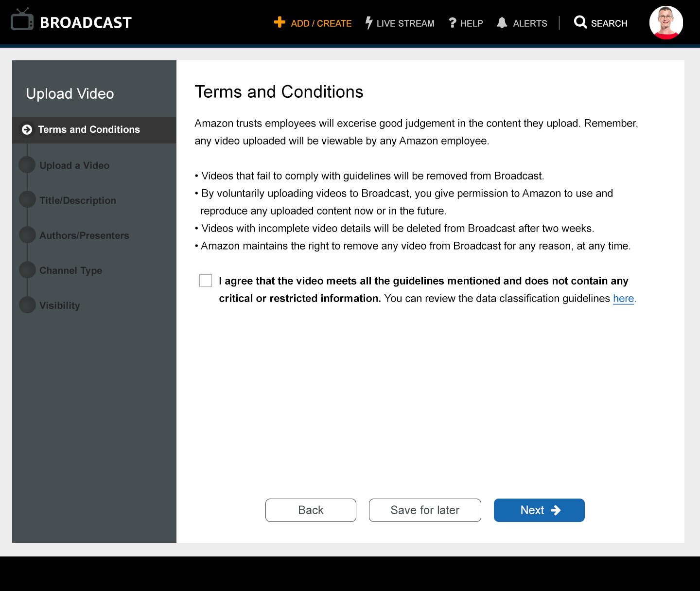Click the question mark Help icon

[453, 23]
